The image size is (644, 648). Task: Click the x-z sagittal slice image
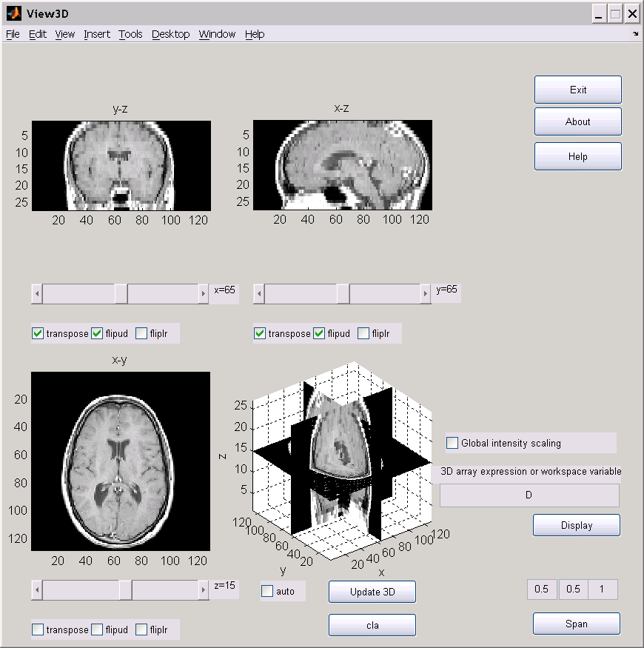pos(343,165)
